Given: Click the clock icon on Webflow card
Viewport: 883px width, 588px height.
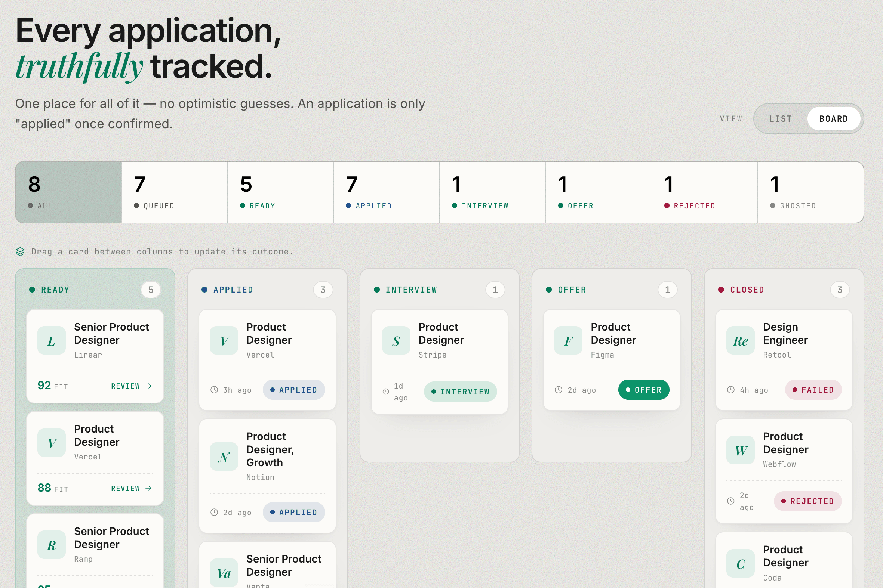Looking at the screenshot, I should point(730,501).
